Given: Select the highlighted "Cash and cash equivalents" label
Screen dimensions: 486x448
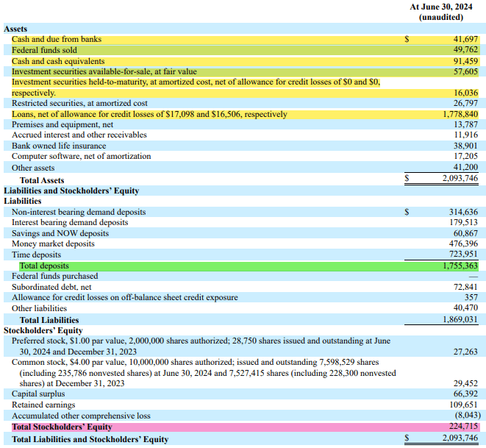Looking at the screenshot, I should tap(58, 61).
